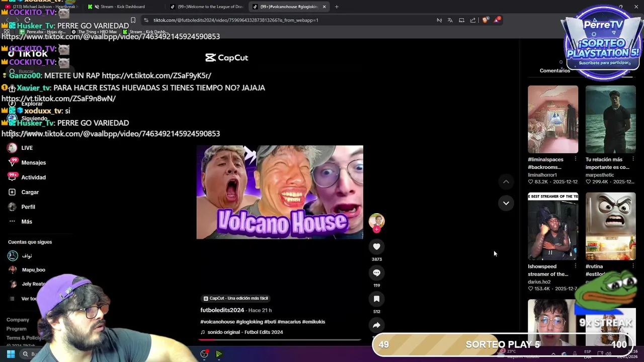Screen dimensions: 644x362
Task: Open the Kick app on the taskbar
Action: coord(219,354)
